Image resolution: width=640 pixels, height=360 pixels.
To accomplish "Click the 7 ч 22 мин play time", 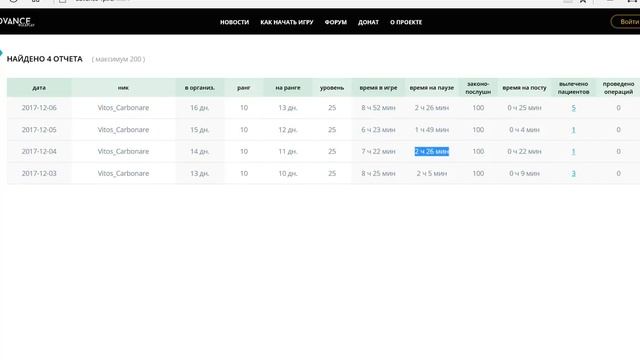I will point(378,151).
